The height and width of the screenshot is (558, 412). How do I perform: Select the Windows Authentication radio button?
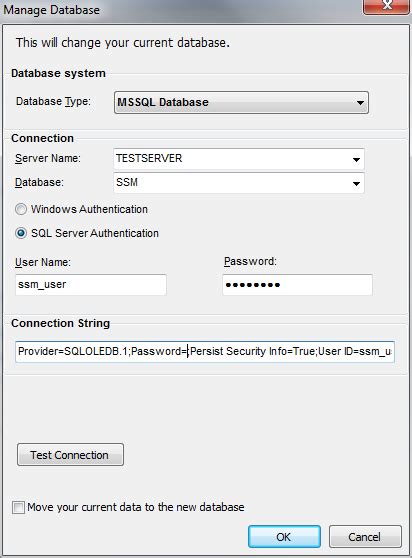[21, 209]
